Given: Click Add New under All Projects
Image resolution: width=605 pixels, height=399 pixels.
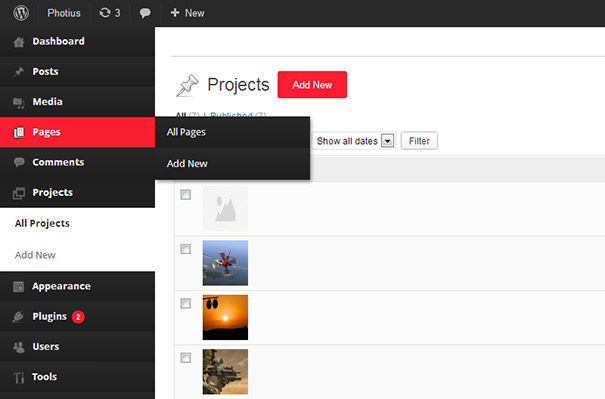Looking at the screenshot, I should click(x=35, y=255).
